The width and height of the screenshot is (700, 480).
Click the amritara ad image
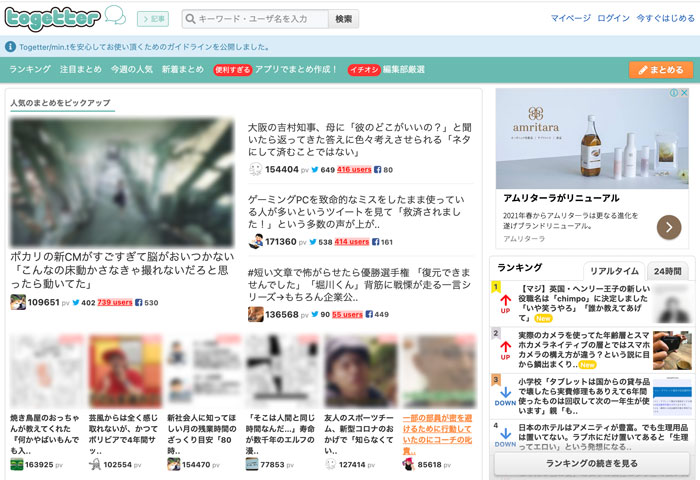[x=592, y=138]
